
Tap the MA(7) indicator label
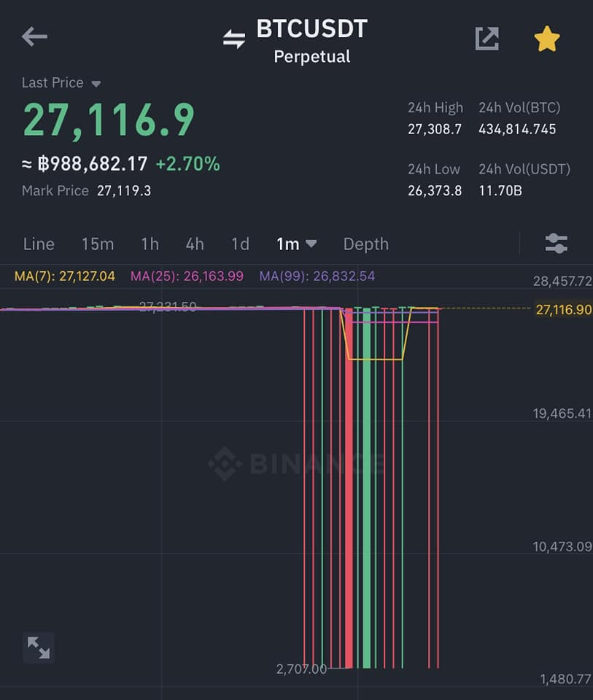pyautogui.click(x=64, y=276)
